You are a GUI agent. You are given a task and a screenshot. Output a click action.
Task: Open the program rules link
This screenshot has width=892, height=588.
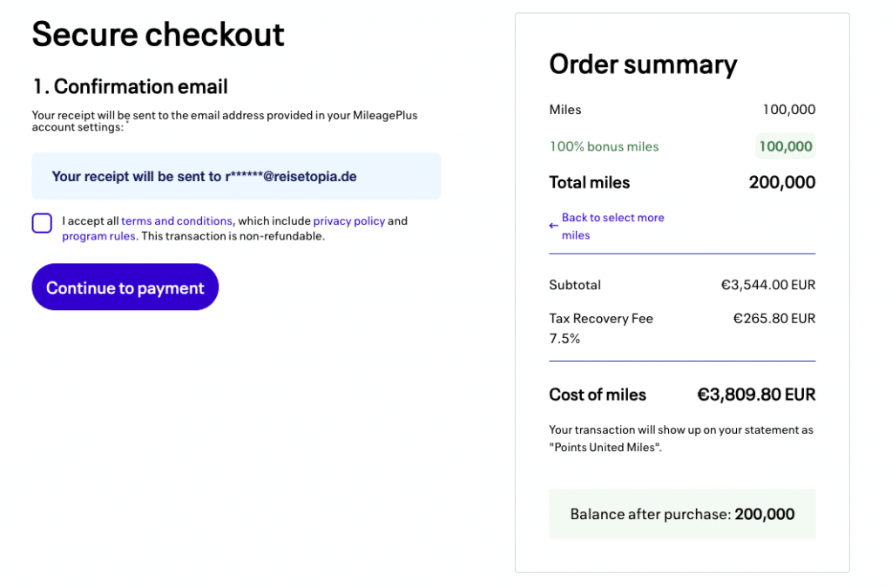tap(98, 236)
